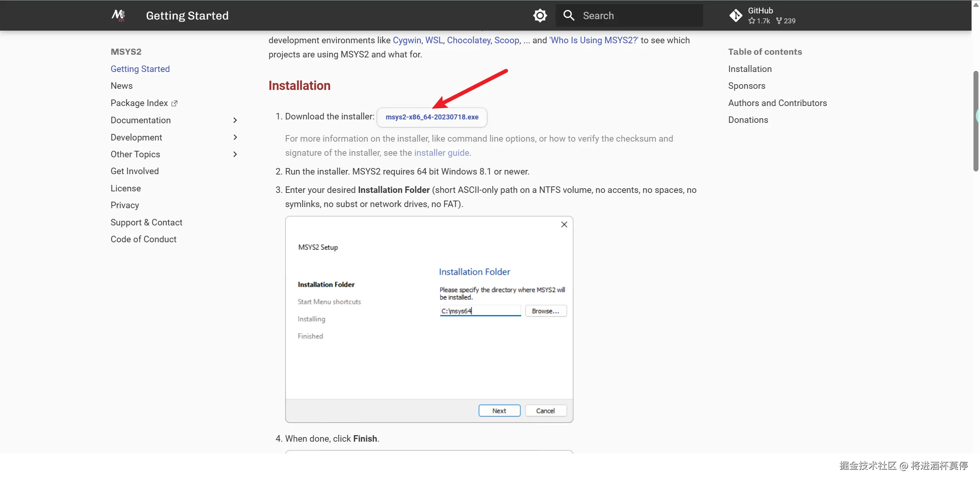The width and height of the screenshot is (980, 483).
Task: Open Code of Conduct sidebar item
Action: (143, 239)
